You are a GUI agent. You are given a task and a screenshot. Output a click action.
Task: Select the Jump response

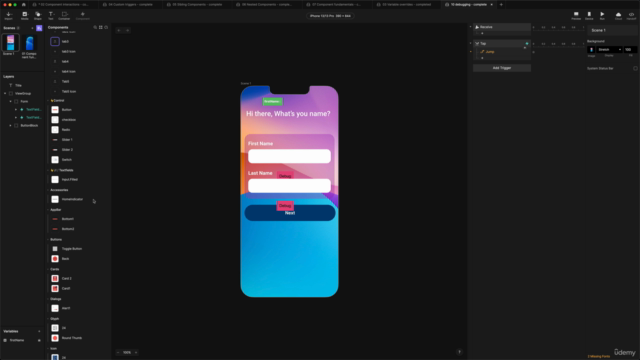point(490,52)
